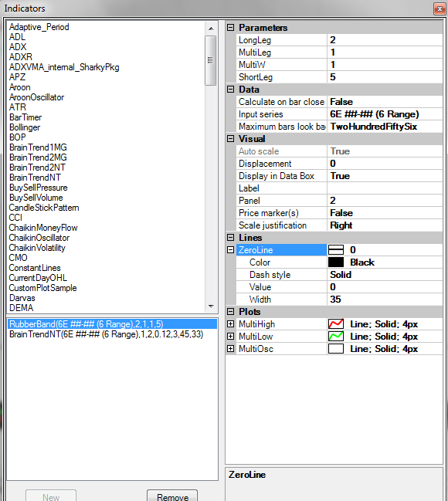This screenshot has width=448, height=501.
Task: Expand the MultiLow plot settings
Action: (230, 337)
